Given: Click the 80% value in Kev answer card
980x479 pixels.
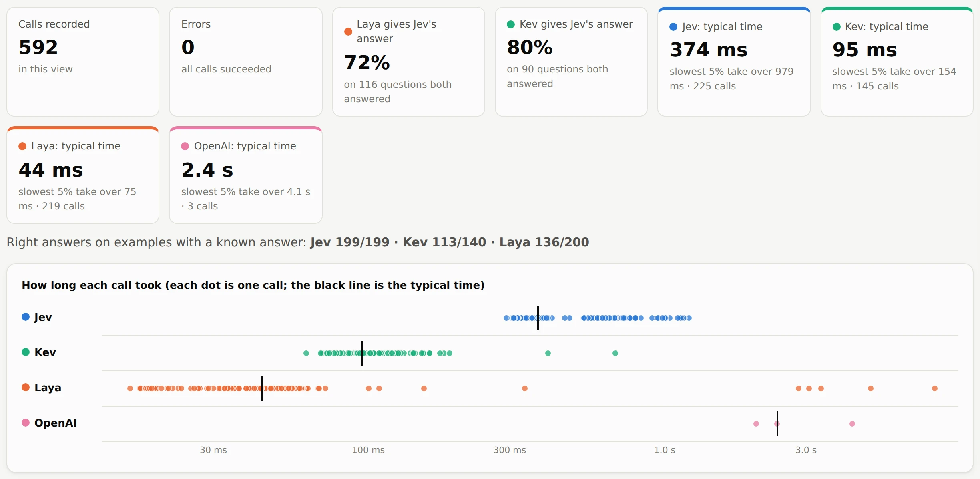Looking at the screenshot, I should point(530,47).
